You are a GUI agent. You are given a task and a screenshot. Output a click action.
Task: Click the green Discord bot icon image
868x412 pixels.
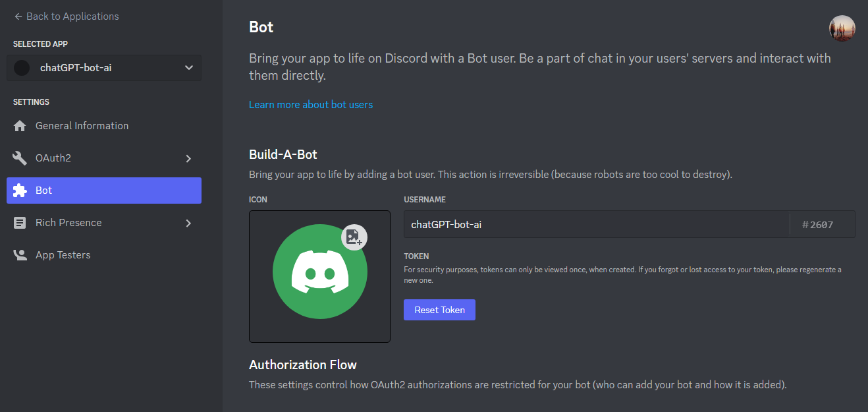319,272
